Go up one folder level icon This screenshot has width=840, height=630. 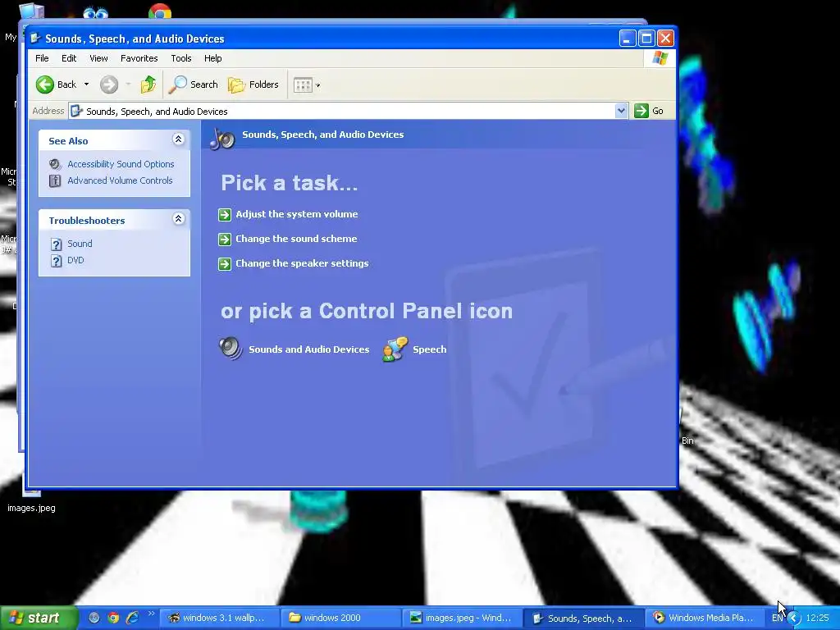(148, 84)
